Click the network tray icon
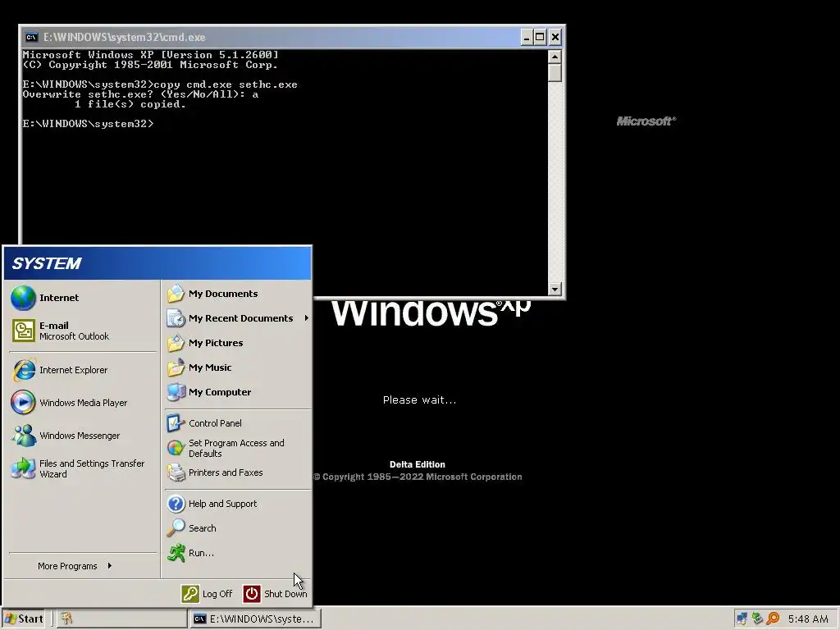 [x=742, y=619]
